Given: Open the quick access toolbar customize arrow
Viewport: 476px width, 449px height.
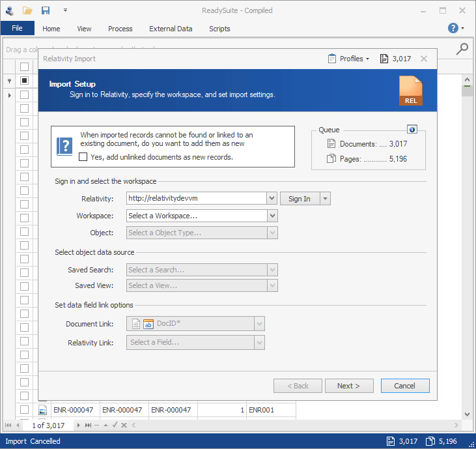Looking at the screenshot, I should [65, 10].
